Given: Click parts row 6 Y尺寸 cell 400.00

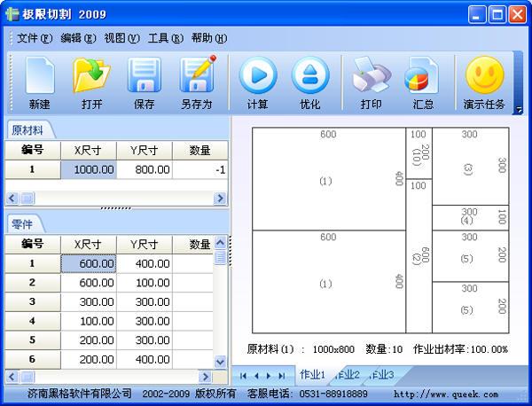Looking at the screenshot, I should (x=145, y=359).
